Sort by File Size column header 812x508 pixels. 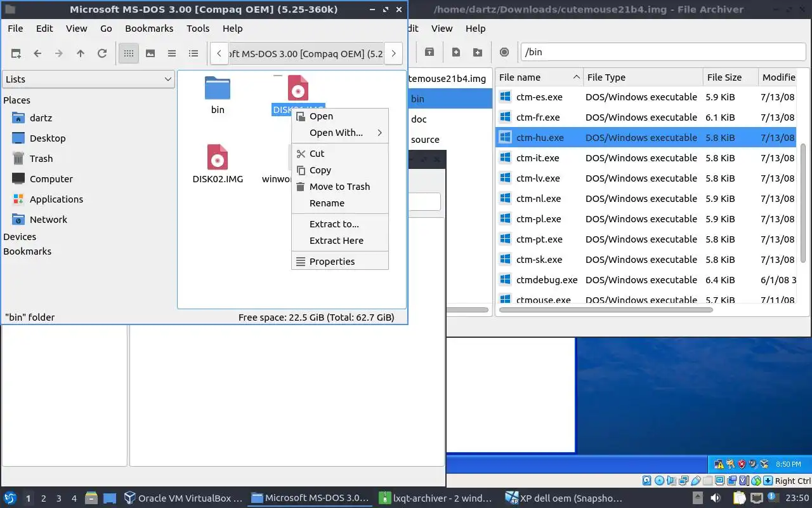pos(731,77)
